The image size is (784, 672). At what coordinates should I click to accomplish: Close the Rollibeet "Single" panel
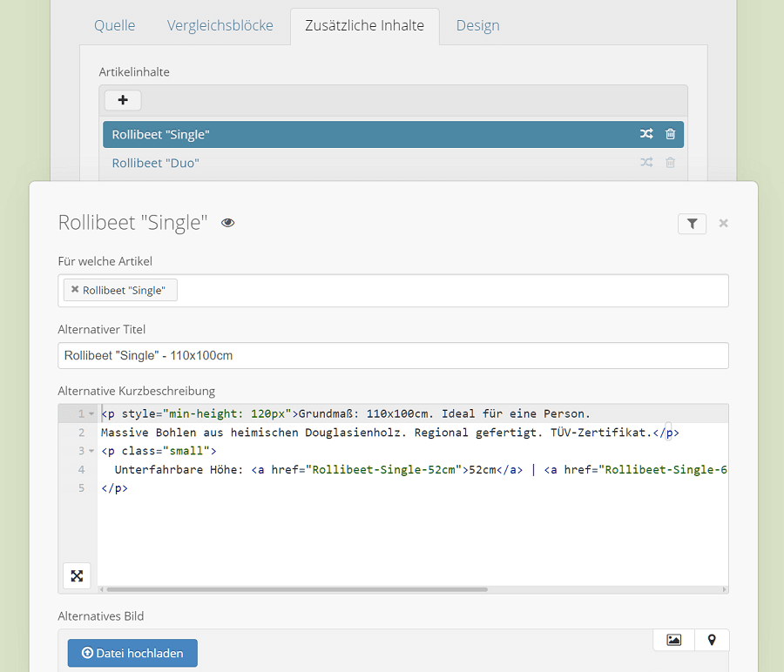click(724, 224)
